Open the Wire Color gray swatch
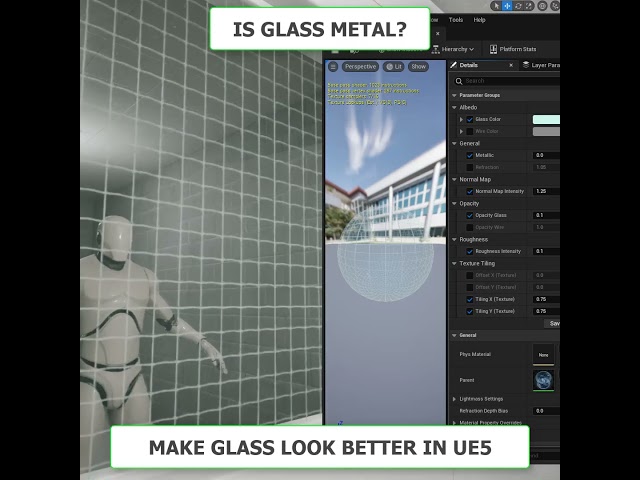Image resolution: width=640 pixels, height=480 pixels. pyautogui.click(x=546, y=131)
